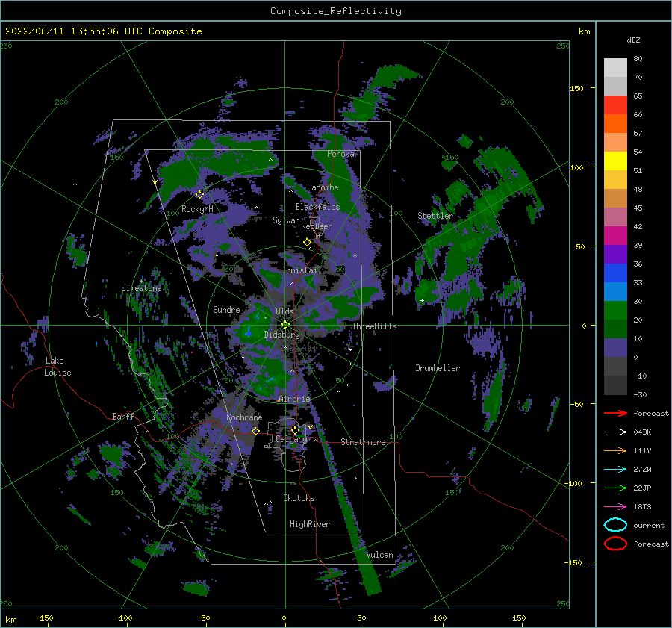Viewport: 672px width, 628px height.
Task: Click the Composite_Reflectivity title
Action: [x=336, y=11]
